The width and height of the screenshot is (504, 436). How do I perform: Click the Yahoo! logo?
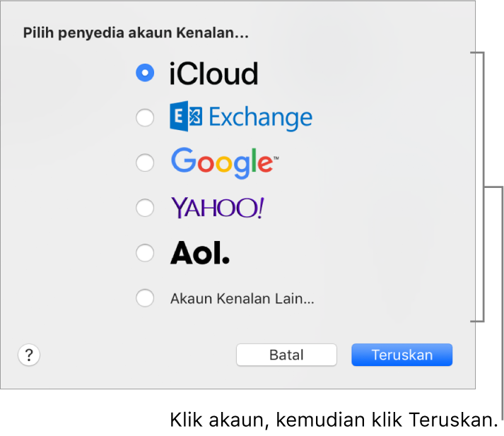click(217, 208)
